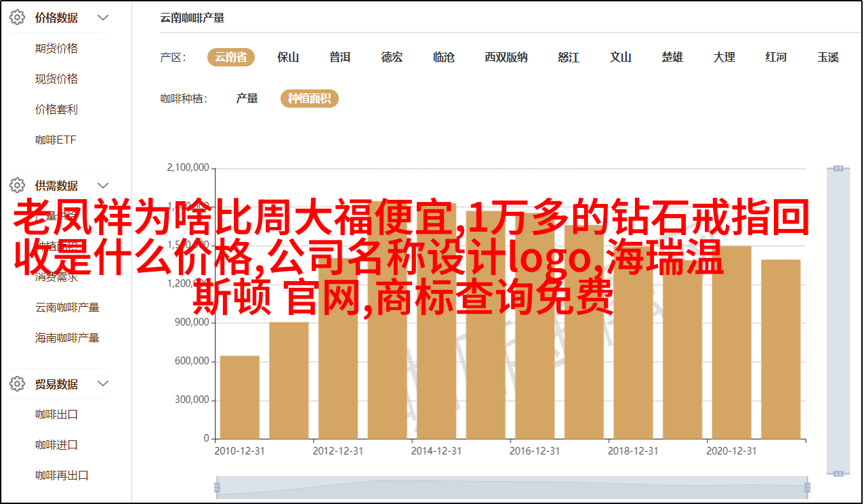864x504 pixels.
Task: Open 期货价格 in the sidebar
Action: click(x=57, y=49)
